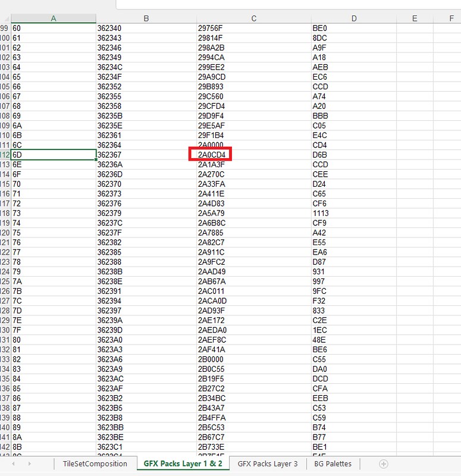Open the BG Palettes sheet tab
This screenshot has width=461, height=476.
pyautogui.click(x=328, y=464)
